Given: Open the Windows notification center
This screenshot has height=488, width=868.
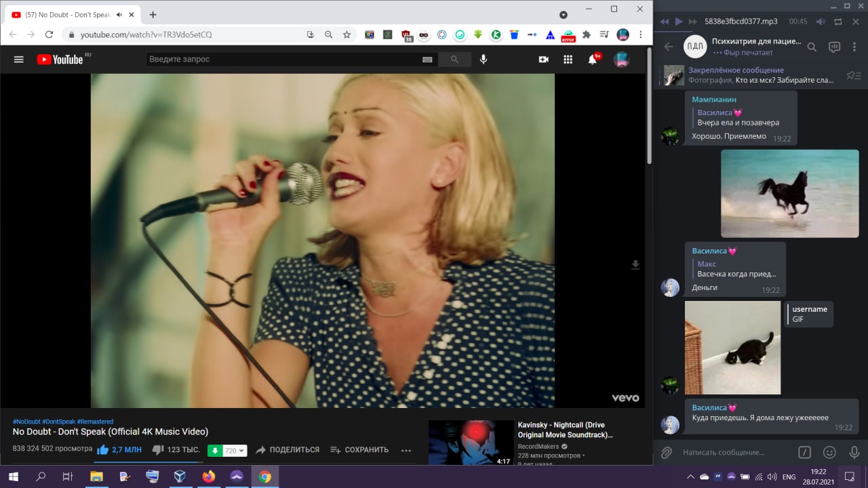Looking at the screenshot, I should click(x=849, y=476).
